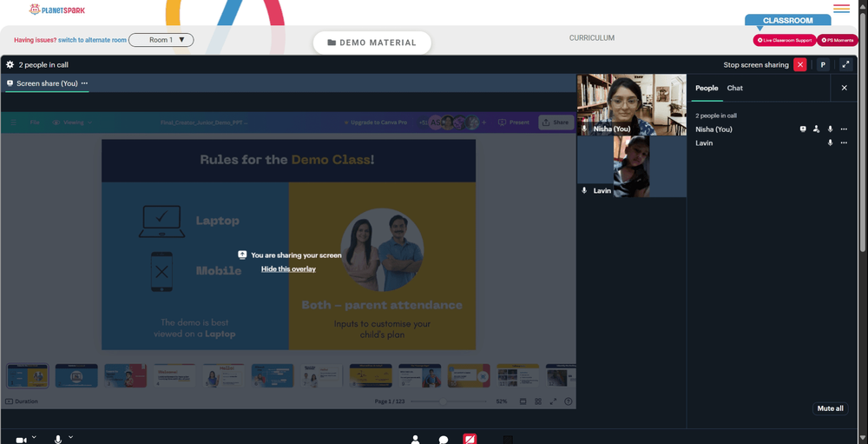The width and height of the screenshot is (868, 444).
Task: Click red screen share toggle in bottom toolbar
Action: coord(470,439)
